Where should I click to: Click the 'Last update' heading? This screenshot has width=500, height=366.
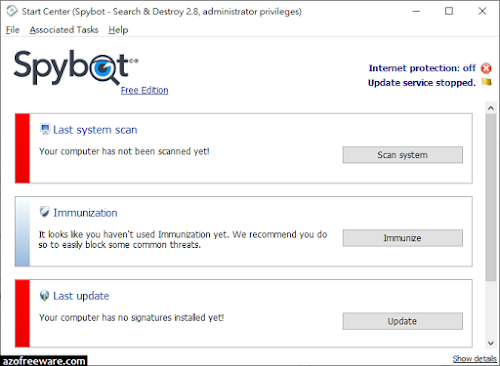coord(81,296)
